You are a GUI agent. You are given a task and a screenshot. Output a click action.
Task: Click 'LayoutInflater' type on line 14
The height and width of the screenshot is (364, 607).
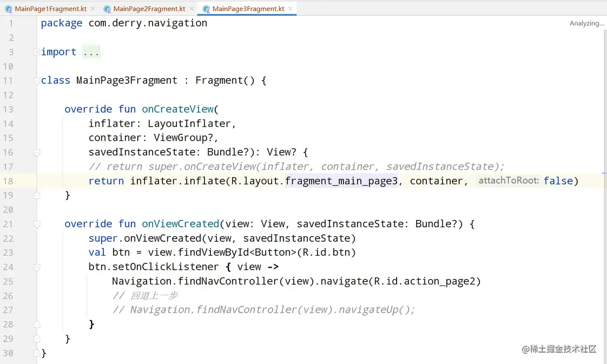(x=189, y=124)
